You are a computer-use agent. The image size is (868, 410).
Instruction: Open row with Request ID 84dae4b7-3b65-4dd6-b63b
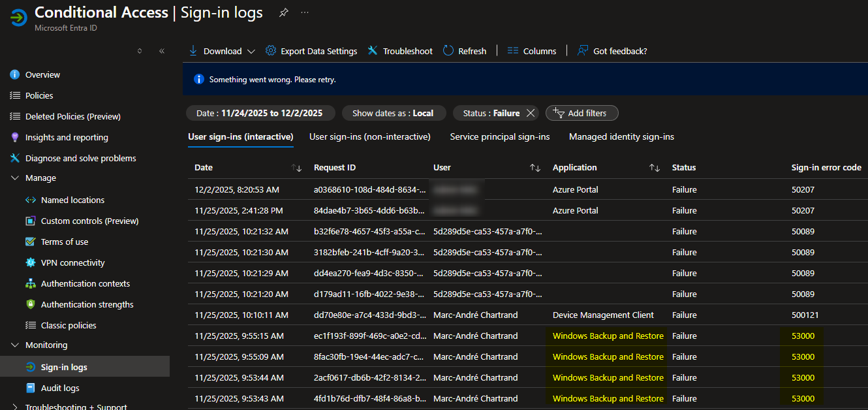tap(528, 210)
